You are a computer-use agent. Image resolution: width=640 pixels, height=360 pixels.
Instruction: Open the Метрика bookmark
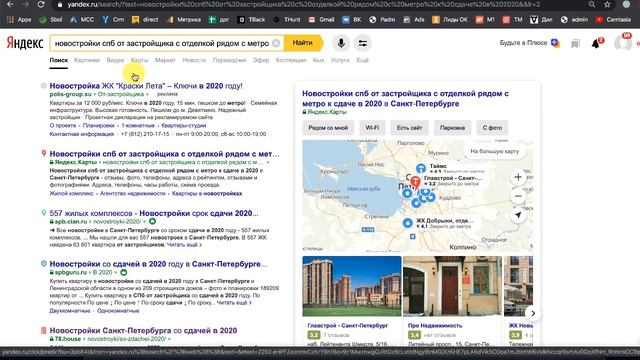184,19
